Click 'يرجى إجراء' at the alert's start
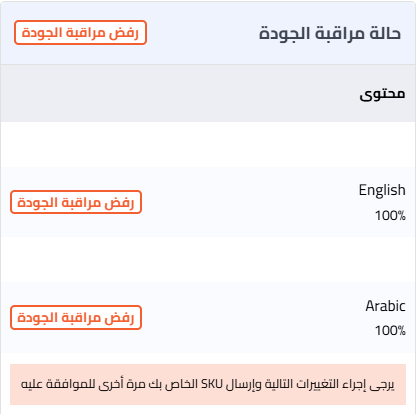 click(x=371, y=384)
